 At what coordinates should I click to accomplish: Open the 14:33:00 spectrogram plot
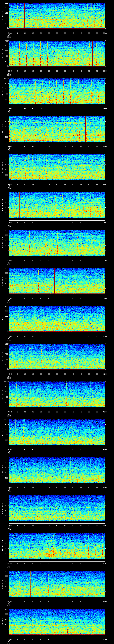pos(57,91)
